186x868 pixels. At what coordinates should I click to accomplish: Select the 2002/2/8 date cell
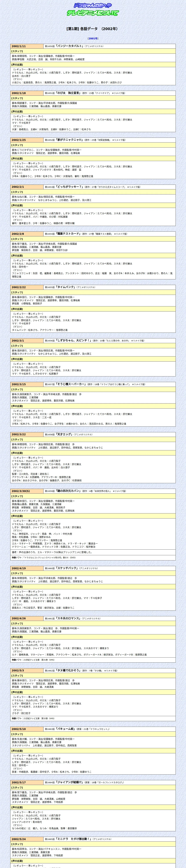tap(27, 233)
